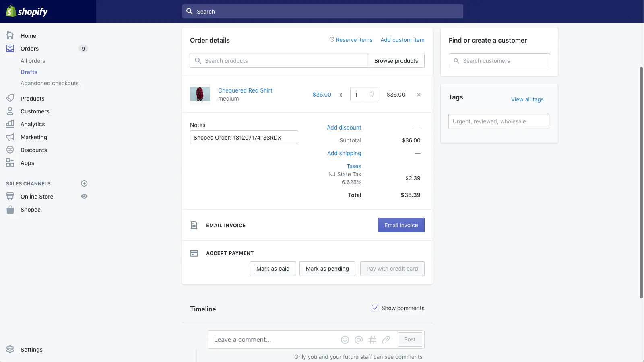
Task: Click the emoji icon in comment box
Action: [345, 340]
